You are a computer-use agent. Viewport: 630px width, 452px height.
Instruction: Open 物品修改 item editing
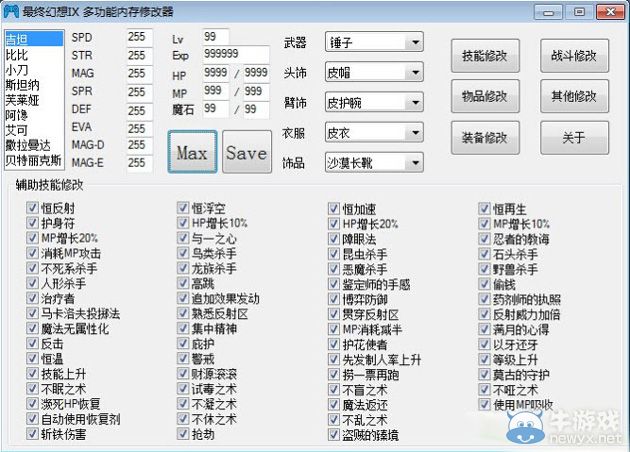coord(485,96)
